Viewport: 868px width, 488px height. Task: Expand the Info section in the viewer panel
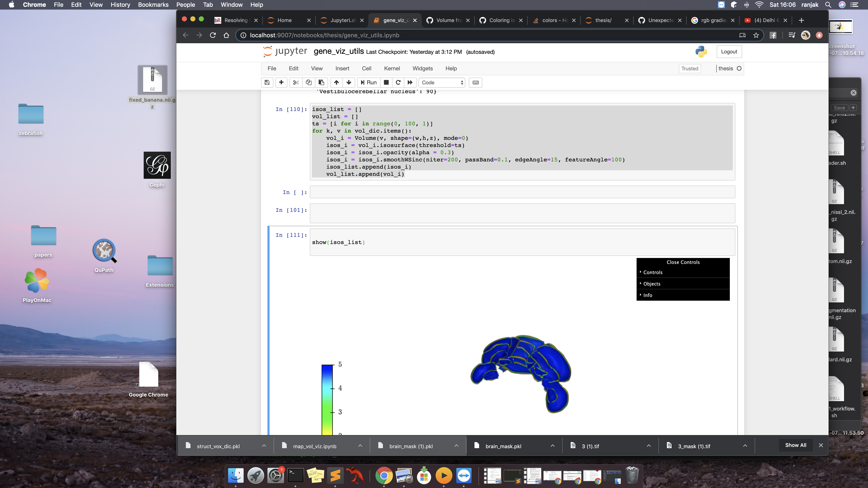coord(683,295)
